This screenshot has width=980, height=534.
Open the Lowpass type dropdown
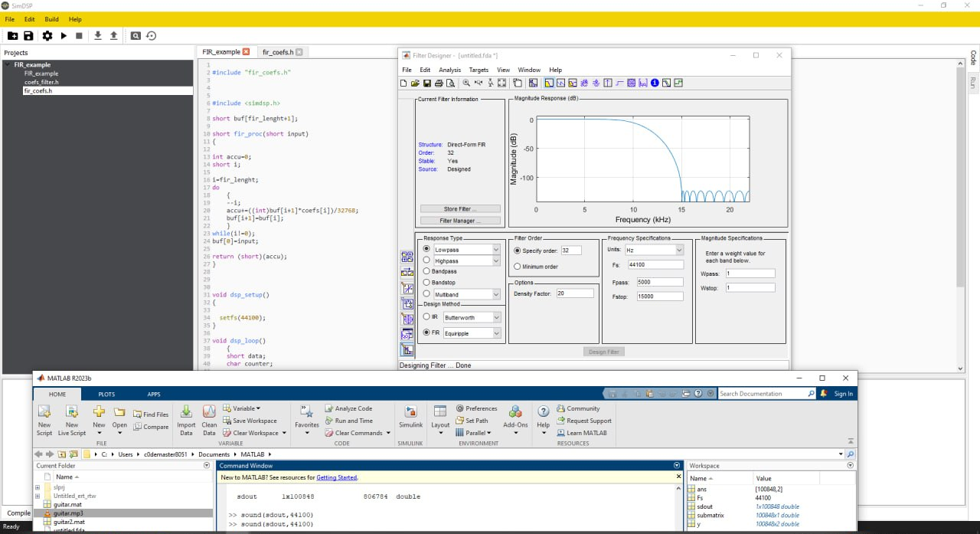coord(496,250)
